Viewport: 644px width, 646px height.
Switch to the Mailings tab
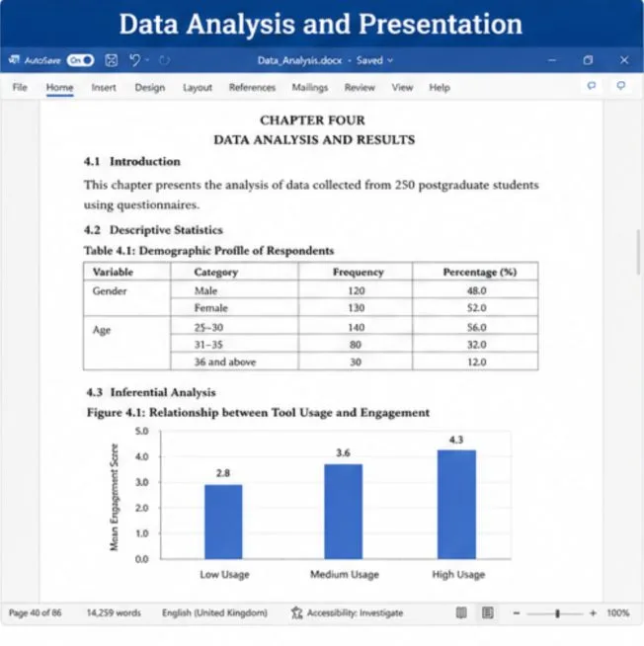coord(310,87)
